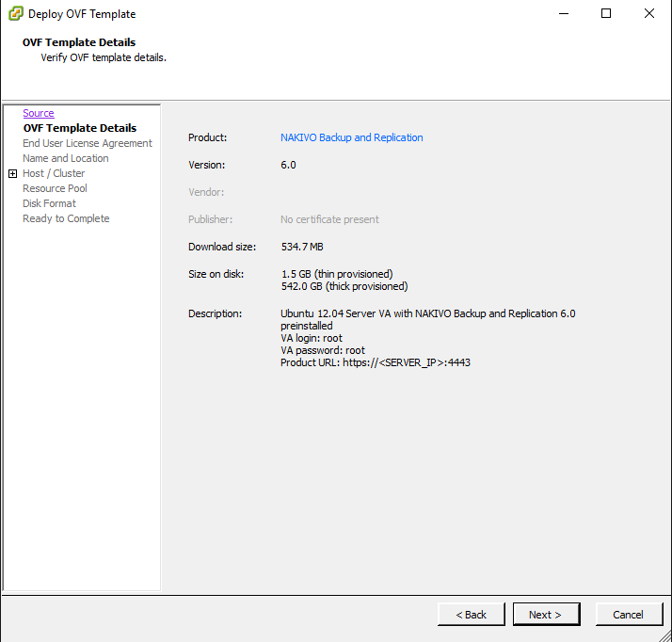This screenshot has height=642, width=672.
Task: Select the Name and Location step
Action: click(x=66, y=158)
